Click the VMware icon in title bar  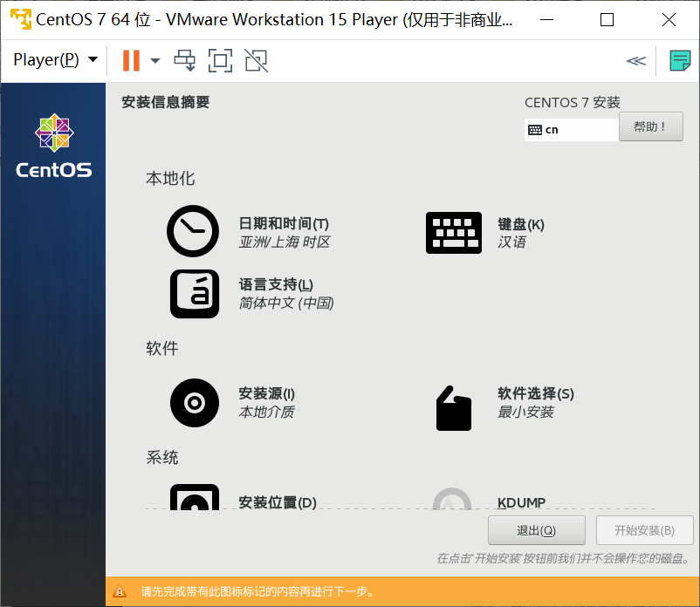click(21, 19)
